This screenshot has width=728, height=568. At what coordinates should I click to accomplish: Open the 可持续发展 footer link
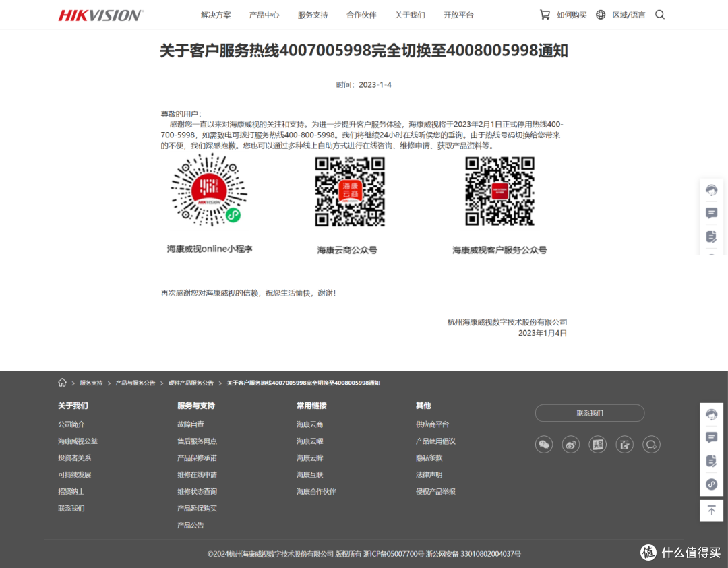pos(74,475)
